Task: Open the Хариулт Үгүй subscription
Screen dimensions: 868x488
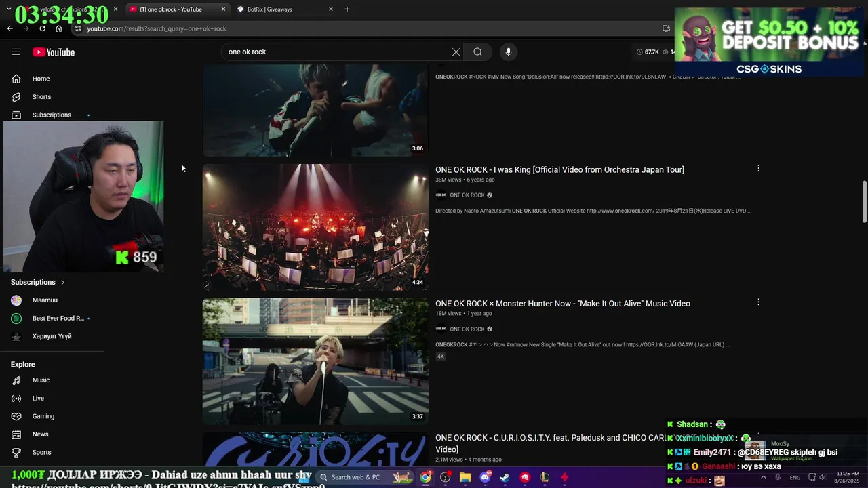Action: pyautogui.click(x=53, y=336)
